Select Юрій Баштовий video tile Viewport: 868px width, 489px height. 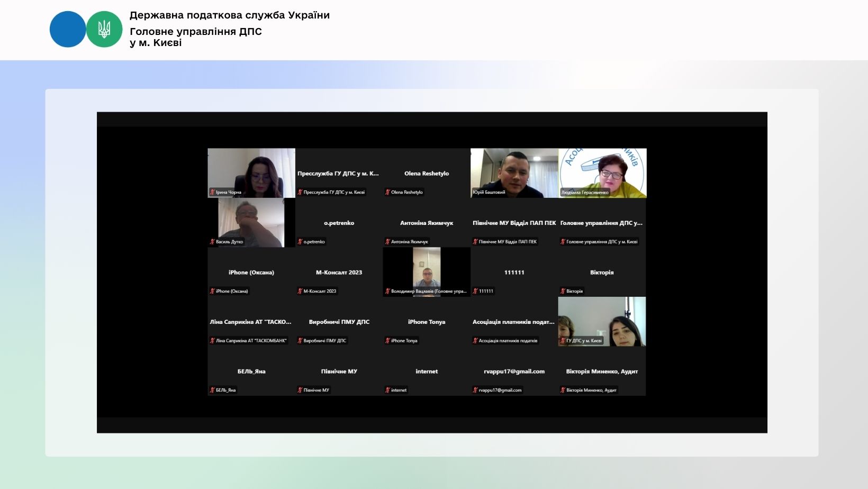[x=514, y=173]
